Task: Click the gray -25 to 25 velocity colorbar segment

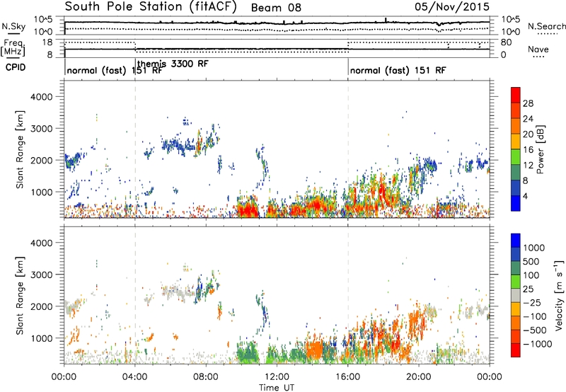Action: [x=516, y=295]
